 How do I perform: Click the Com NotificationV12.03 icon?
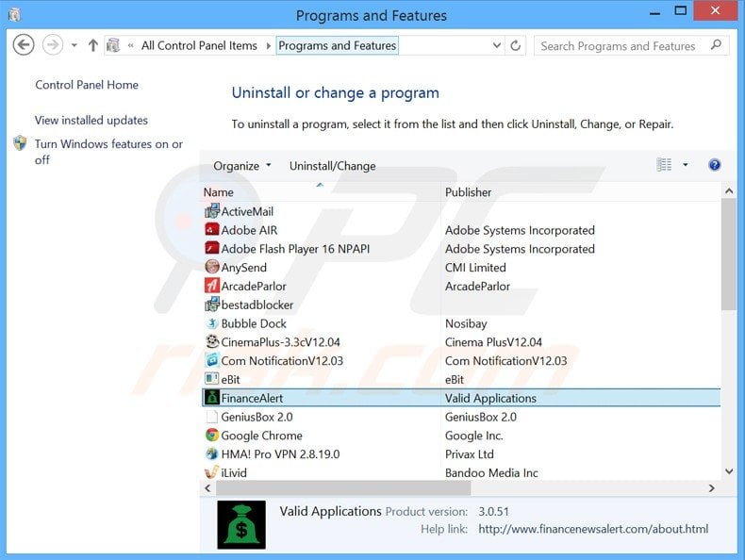click(212, 360)
